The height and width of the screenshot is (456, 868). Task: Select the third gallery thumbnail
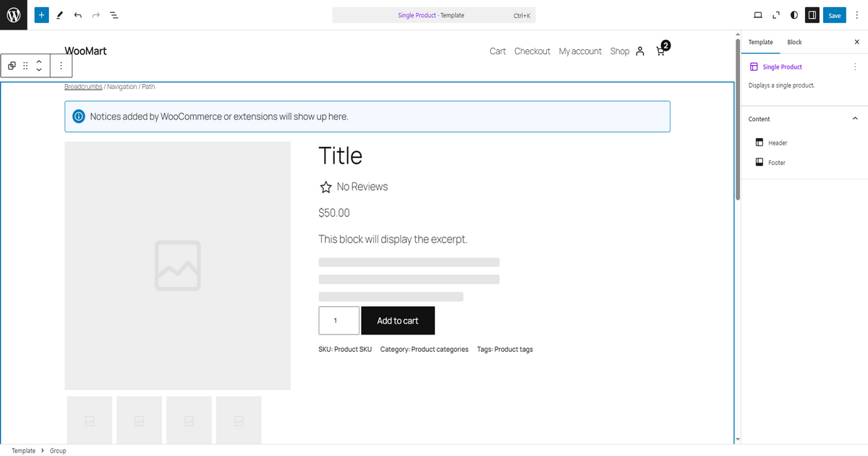pyautogui.click(x=189, y=420)
